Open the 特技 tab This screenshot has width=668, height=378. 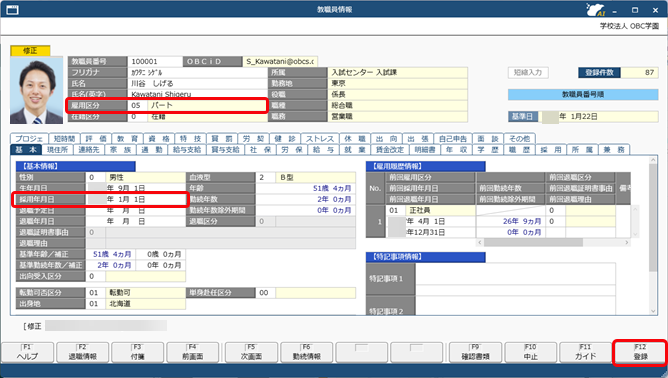(x=190, y=139)
